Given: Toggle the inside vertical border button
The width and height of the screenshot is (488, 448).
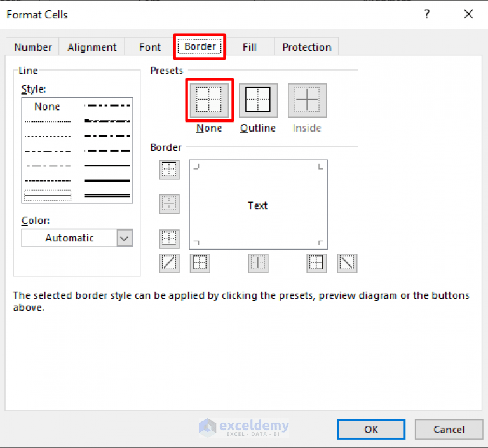Looking at the screenshot, I should coord(258,263).
